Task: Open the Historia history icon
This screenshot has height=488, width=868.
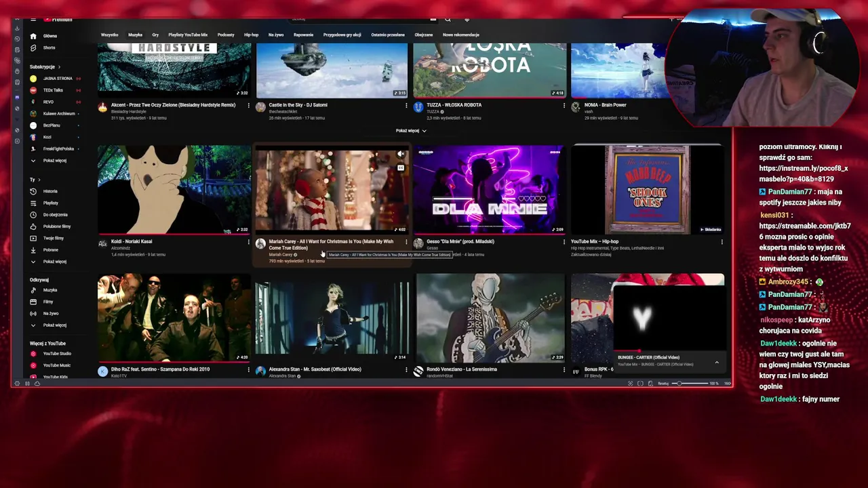Action: [x=33, y=192]
